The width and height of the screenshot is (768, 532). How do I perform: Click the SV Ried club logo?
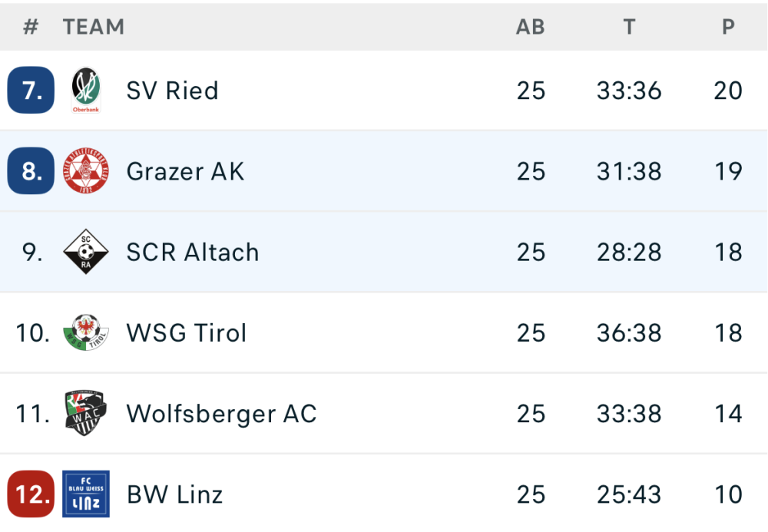point(85,91)
